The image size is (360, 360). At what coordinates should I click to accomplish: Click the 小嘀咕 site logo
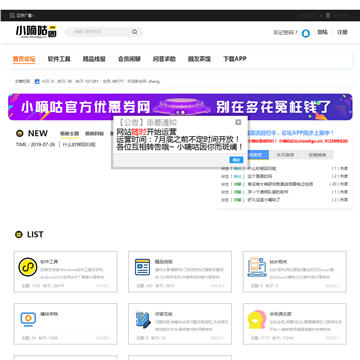pos(36,32)
